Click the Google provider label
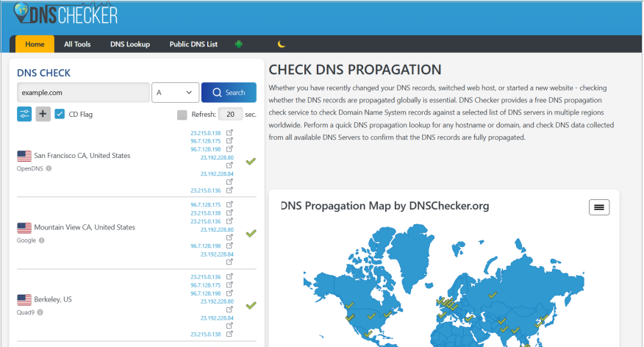 [26, 240]
